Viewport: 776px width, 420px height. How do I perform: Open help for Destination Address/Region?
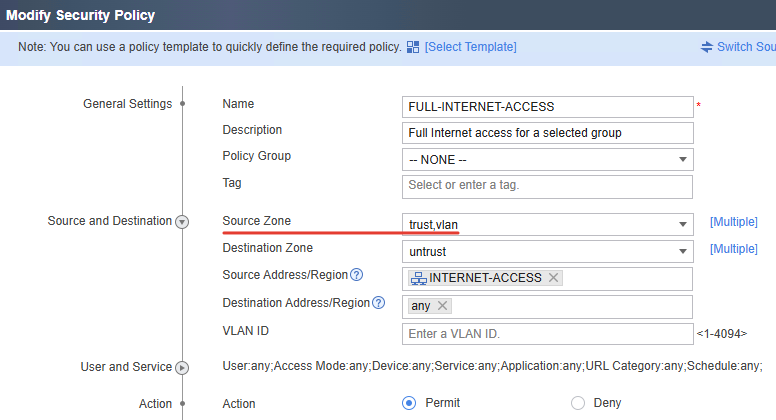point(379,303)
